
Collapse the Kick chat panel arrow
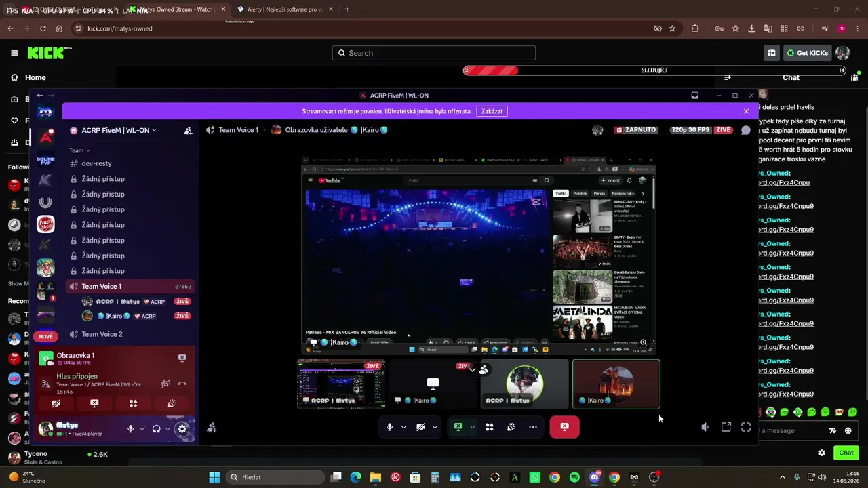[727, 77]
